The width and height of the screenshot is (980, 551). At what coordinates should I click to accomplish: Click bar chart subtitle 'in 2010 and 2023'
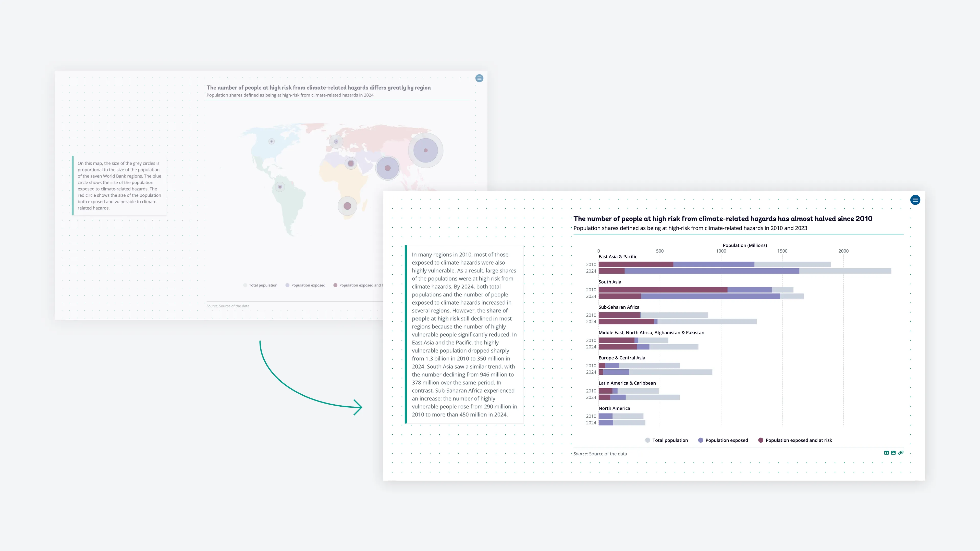[786, 228]
